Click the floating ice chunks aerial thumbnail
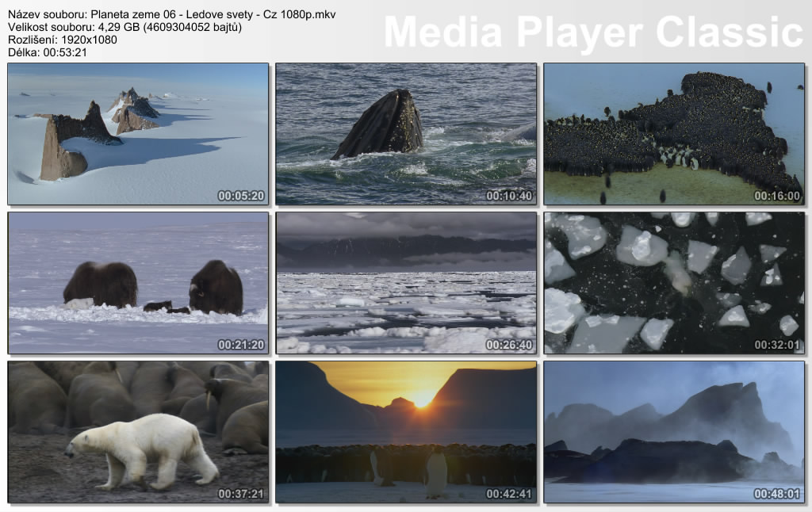This screenshot has height=512, width=812. coord(674,282)
